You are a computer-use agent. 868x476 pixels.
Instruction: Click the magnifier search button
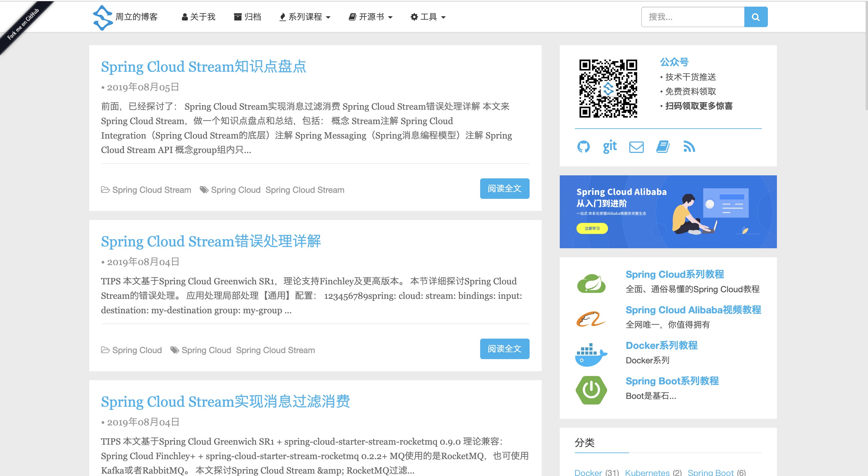(756, 17)
